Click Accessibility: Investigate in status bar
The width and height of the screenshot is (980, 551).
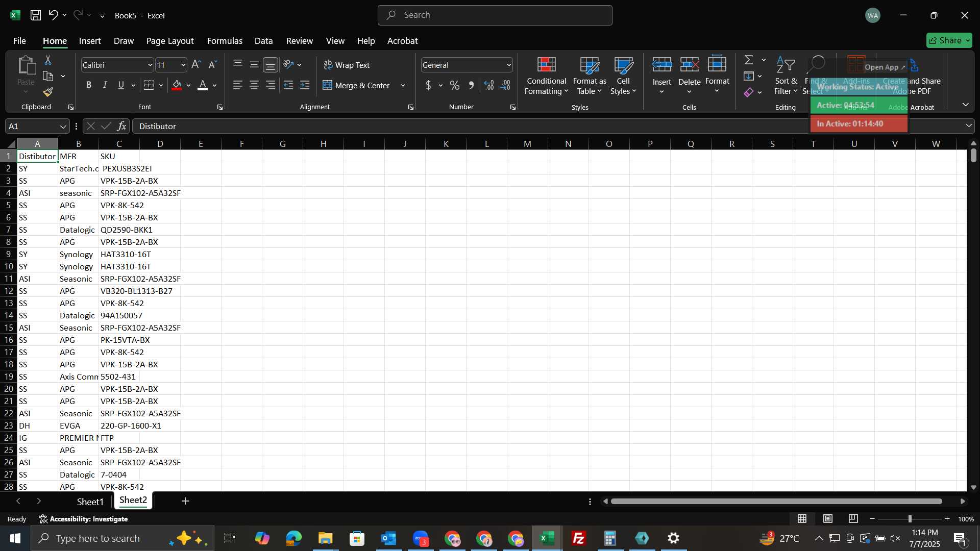83,519
